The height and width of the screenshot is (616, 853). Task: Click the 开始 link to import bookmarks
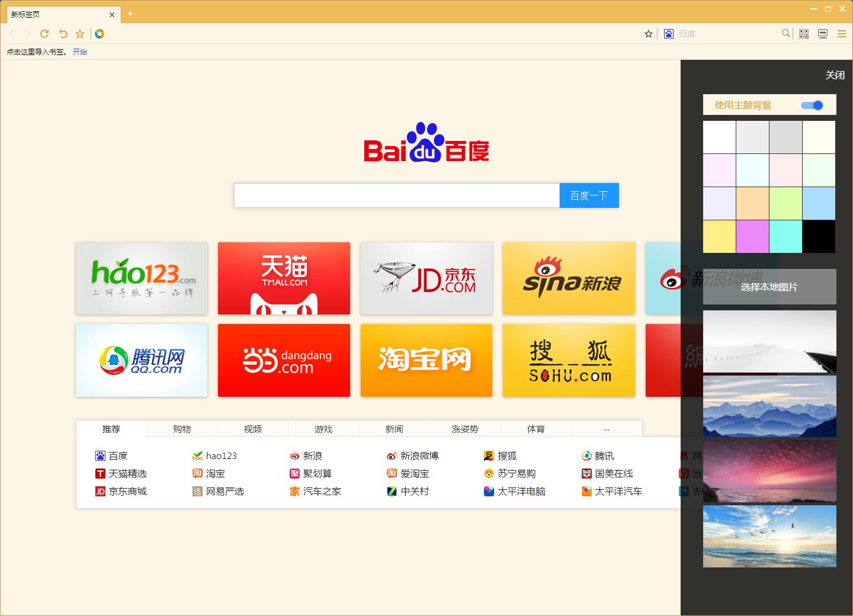click(80, 52)
